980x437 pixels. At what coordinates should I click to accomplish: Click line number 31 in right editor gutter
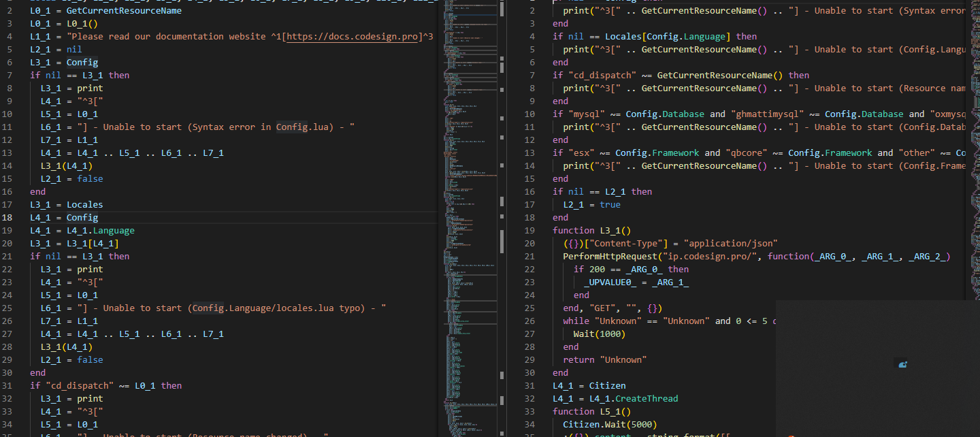[531, 385]
